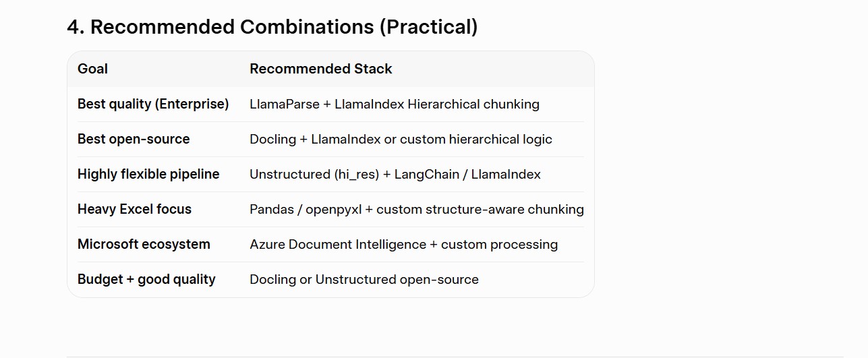Click the horizontal divider line below the table
Viewport: 868px width, 358px height.
pos(455,357)
